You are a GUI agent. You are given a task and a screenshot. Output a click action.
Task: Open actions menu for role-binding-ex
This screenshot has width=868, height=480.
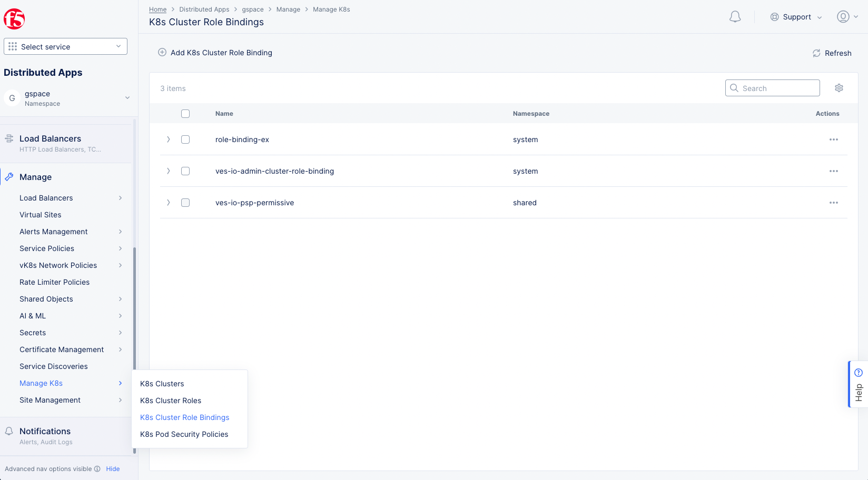point(833,139)
